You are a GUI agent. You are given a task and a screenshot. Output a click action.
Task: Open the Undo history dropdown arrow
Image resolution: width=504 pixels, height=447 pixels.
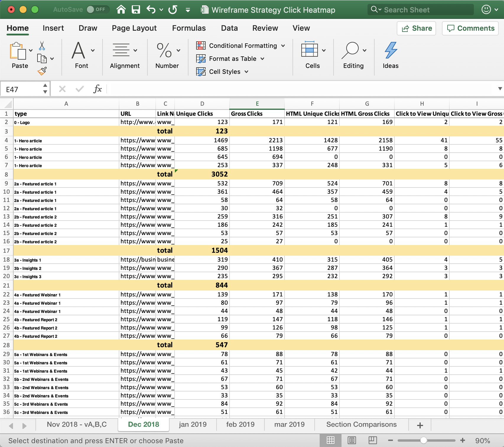(161, 10)
